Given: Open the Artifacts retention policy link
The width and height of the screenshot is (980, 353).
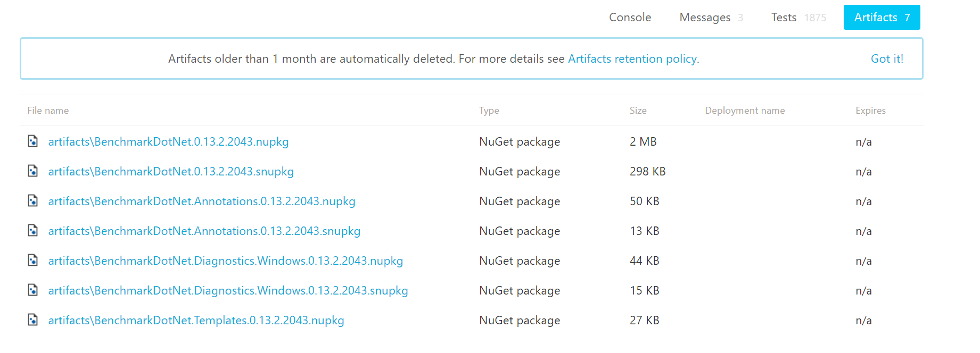Looking at the screenshot, I should click(632, 59).
